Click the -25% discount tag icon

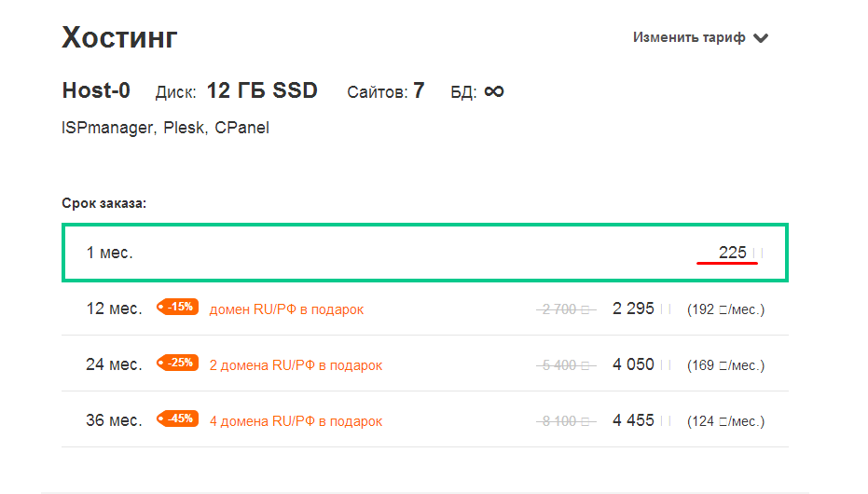point(178,363)
